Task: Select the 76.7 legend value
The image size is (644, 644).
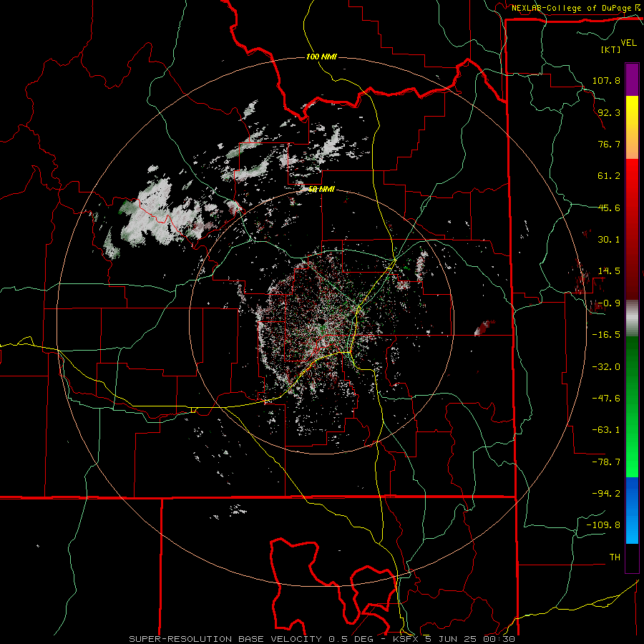Action: coord(609,144)
